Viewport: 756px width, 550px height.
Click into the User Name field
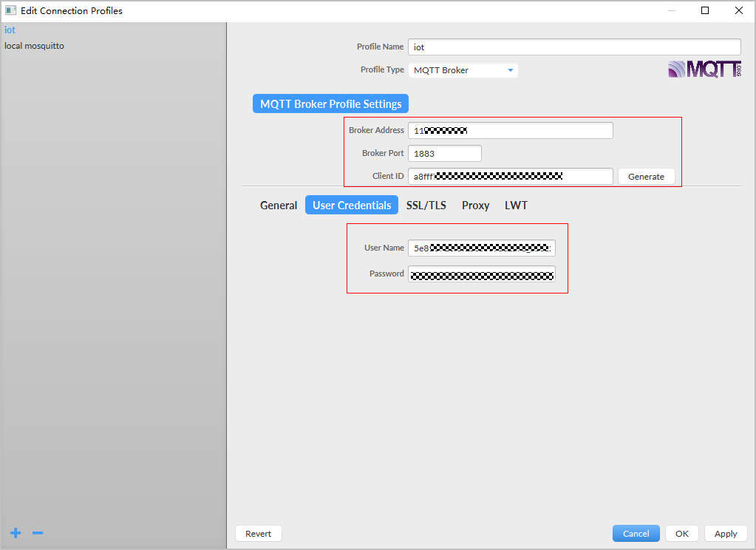click(x=482, y=248)
